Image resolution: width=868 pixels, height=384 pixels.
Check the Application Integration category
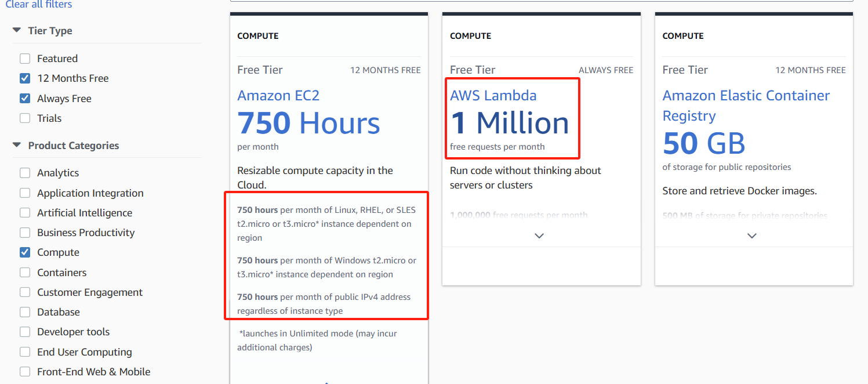[x=25, y=193]
